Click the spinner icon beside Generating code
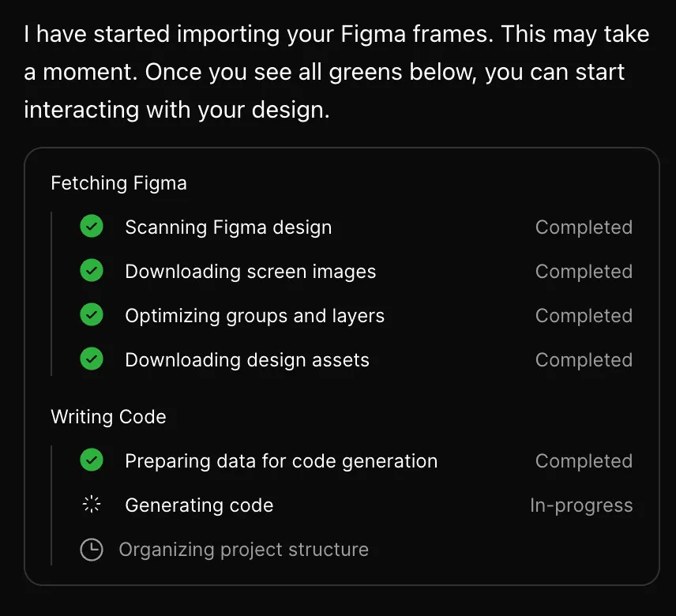676x616 pixels. [92, 504]
